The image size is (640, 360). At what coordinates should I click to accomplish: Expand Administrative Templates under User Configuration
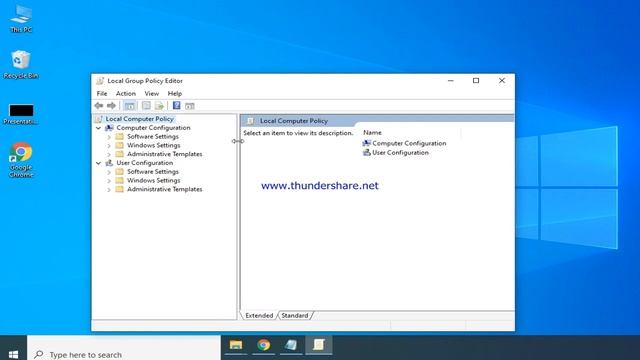tap(109, 190)
